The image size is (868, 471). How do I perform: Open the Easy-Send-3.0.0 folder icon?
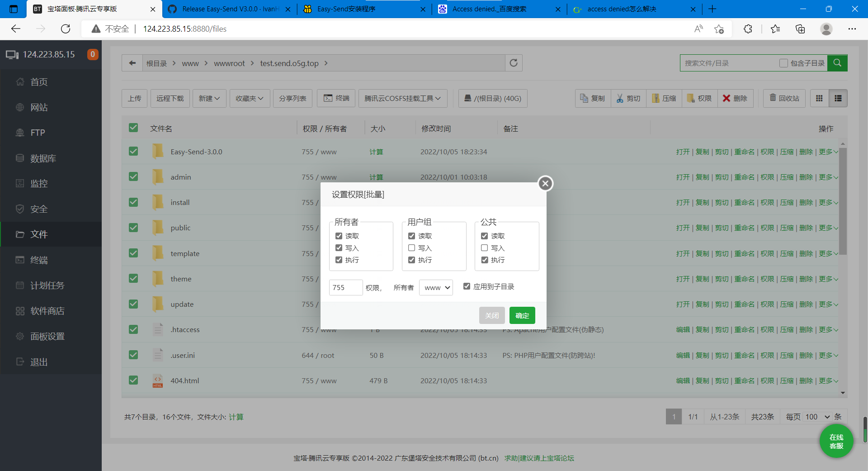pyautogui.click(x=158, y=152)
